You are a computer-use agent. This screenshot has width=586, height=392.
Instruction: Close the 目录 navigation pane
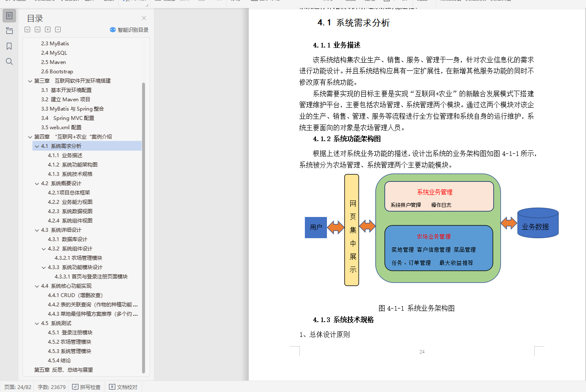pyautogui.click(x=144, y=18)
